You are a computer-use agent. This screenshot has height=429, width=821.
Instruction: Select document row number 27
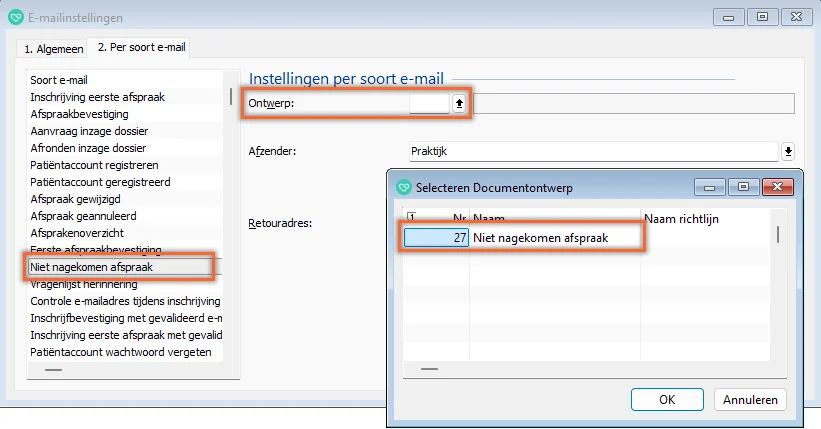pos(436,237)
